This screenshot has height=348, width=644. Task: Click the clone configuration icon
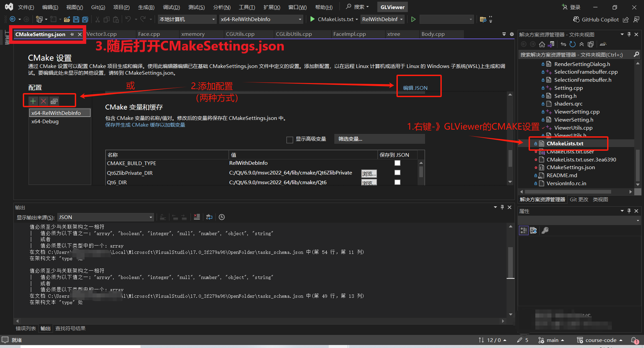54,101
